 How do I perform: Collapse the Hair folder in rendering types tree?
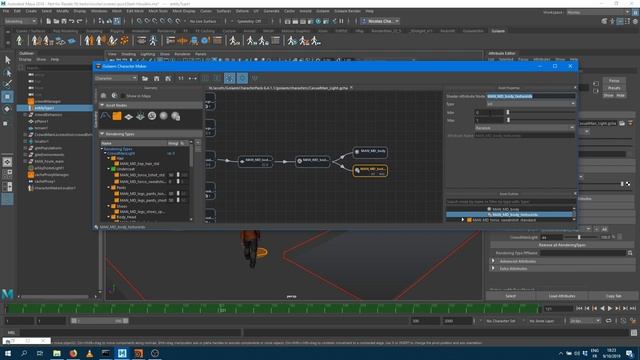pyautogui.click(x=109, y=158)
